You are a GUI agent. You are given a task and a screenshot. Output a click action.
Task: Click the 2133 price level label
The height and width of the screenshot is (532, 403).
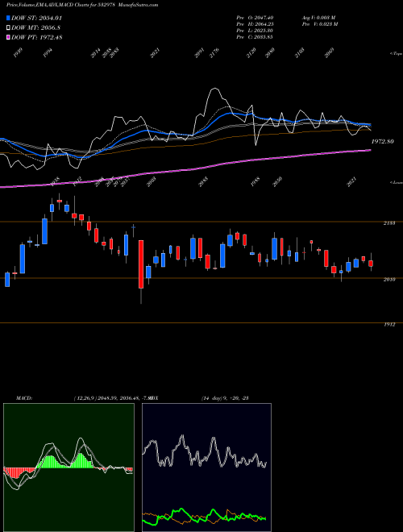[x=389, y=223]
